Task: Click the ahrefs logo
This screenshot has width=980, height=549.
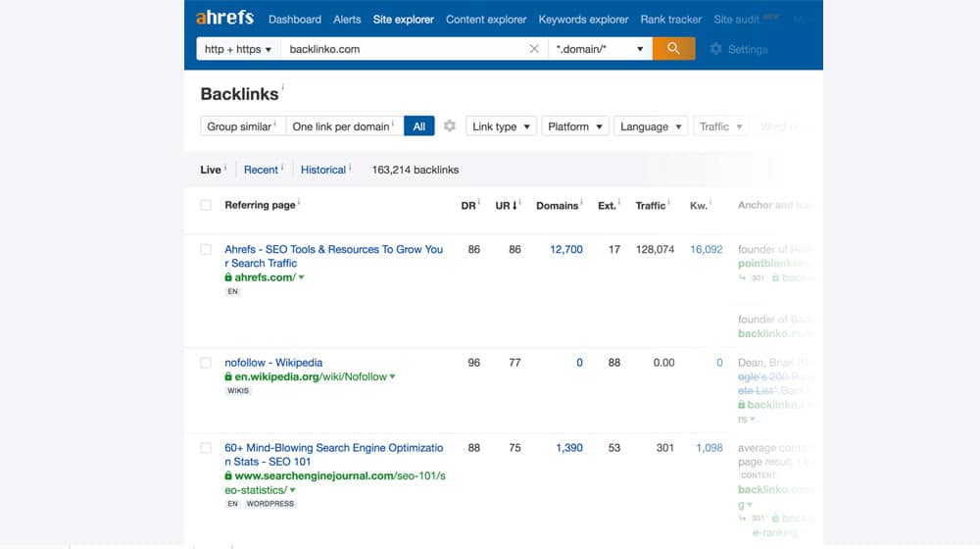Action: click(225, 18)
